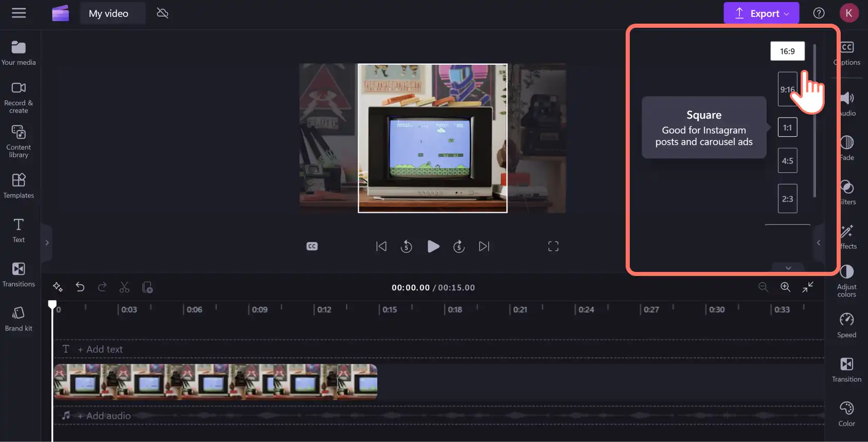Open the Captions tab on right
This screenshot has width=868, height=442.
(x=847, y=53)
